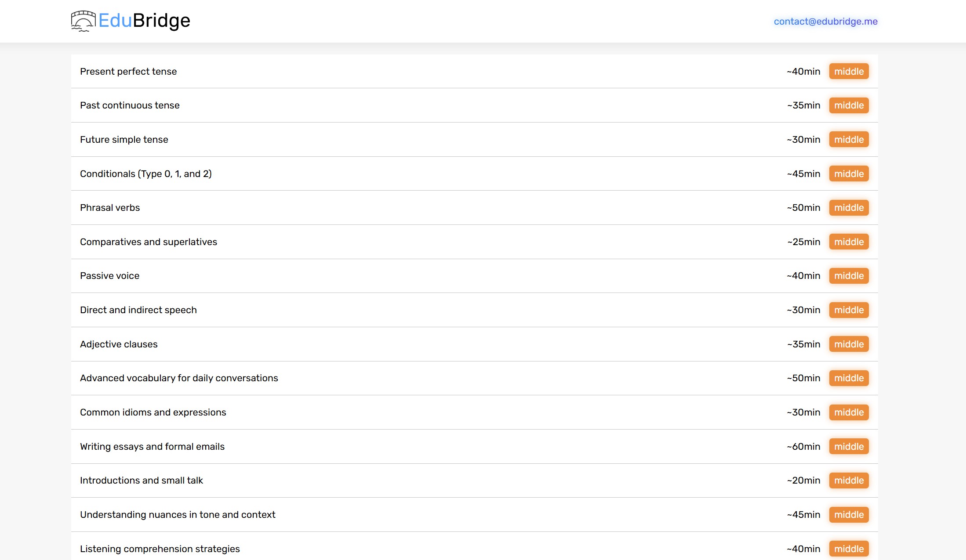Select Understanding nuances in tone and context
The width and height of the screenshot is (966, 560).
(178, 515)
